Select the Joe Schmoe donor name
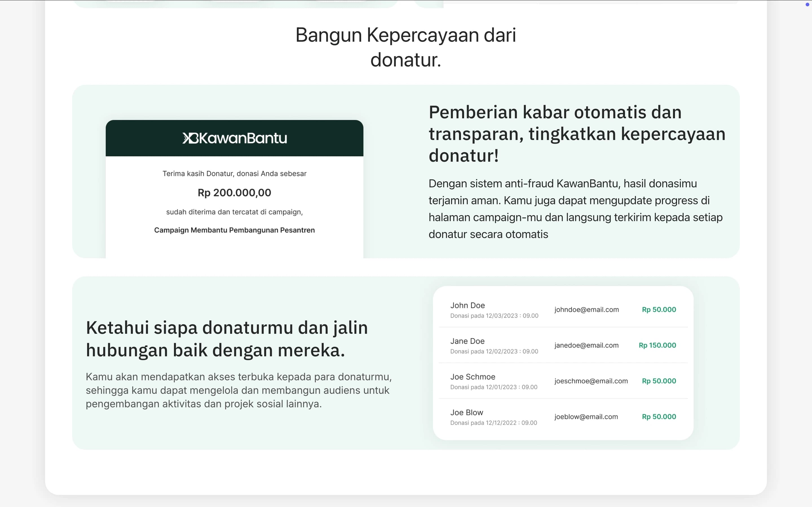The image size is (812, 507). (473, 377)
